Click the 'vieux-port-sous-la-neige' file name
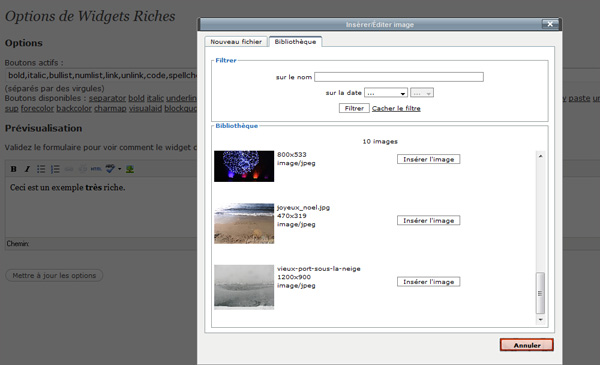600x365 pixels. click(319, 269)
